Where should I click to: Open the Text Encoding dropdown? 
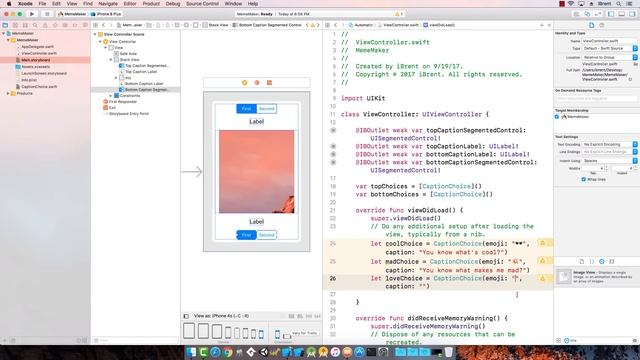pyautogui.click(x=609, y=144)
